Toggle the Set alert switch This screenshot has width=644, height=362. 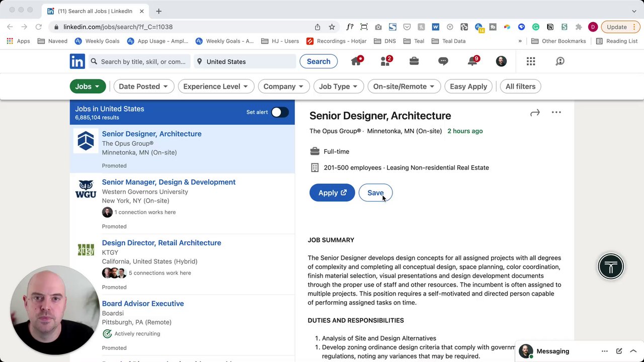coord(280,112)
